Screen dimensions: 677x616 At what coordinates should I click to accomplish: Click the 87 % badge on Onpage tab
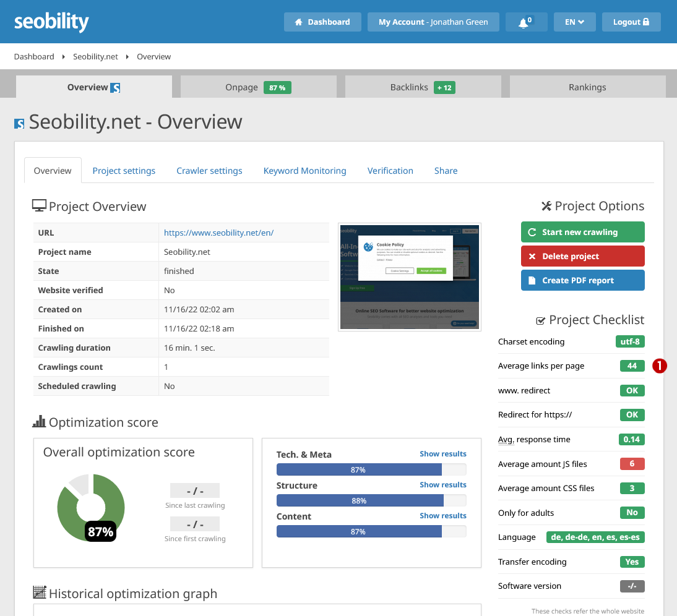click(x=277, y=88)
